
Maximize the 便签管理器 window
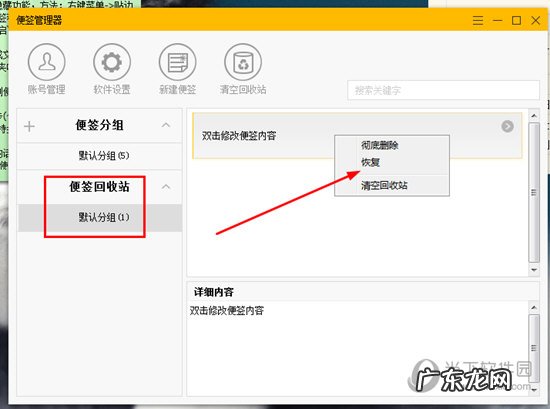516,20
